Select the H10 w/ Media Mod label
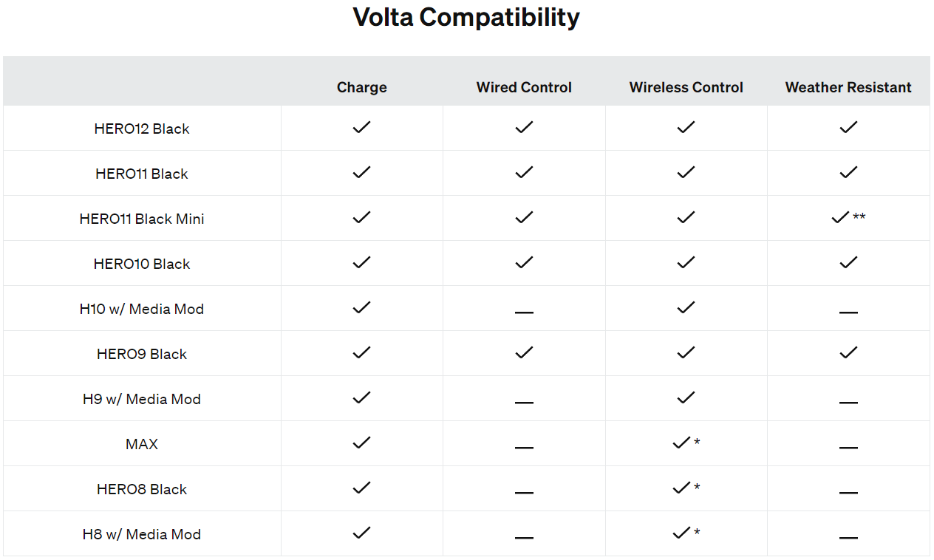This screenshot has height=560, width=934. [142, 309]
